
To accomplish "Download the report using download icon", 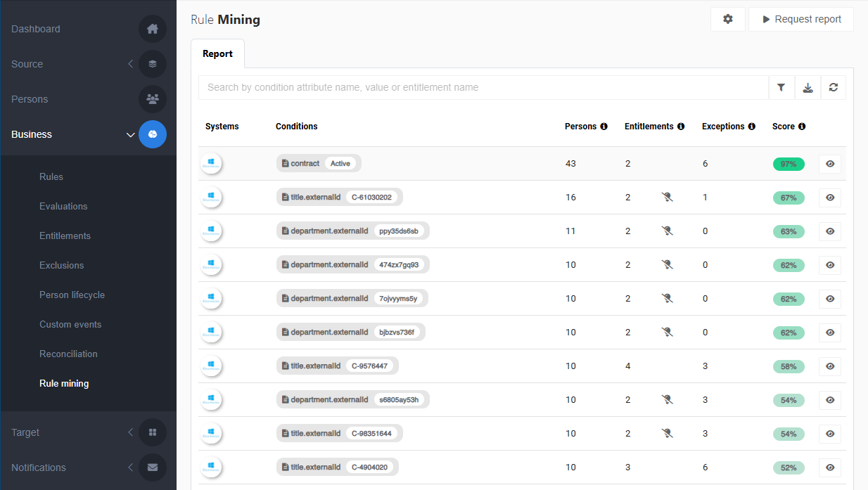I will click(808, 88).
